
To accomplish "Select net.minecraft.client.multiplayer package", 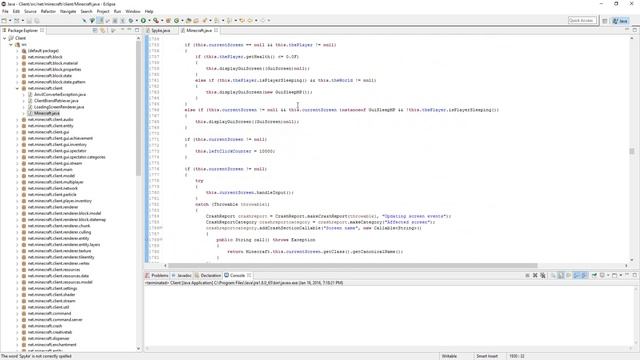I will click(x=56, y=182).
